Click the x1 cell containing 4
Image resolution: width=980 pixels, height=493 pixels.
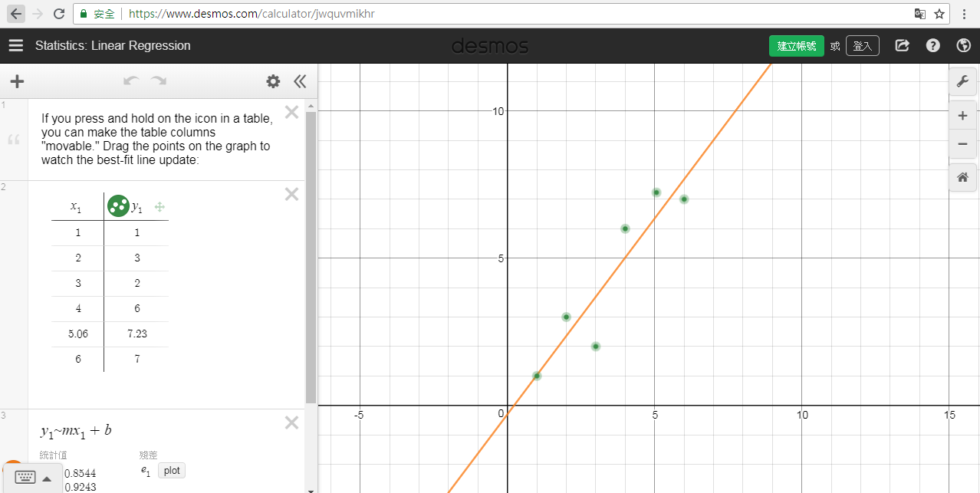(77, 309)
